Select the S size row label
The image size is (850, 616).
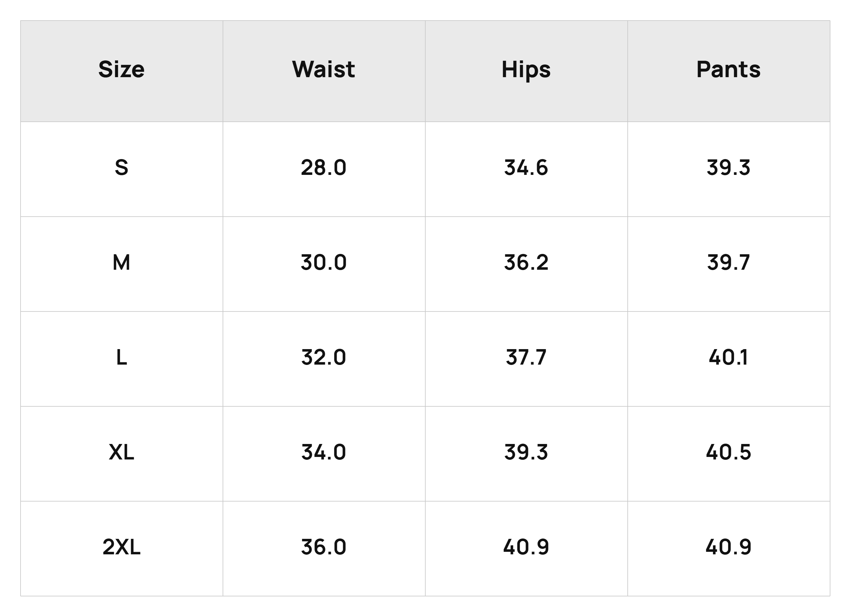(x=121, y=168)
